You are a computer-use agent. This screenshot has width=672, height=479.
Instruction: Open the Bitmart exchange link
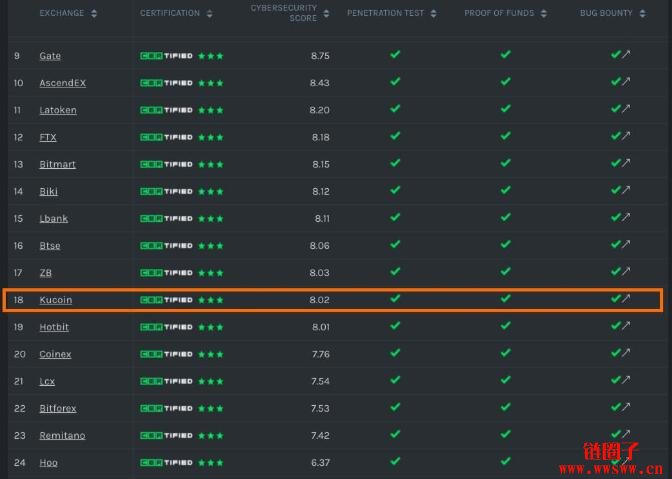click(x=57, y=165)
